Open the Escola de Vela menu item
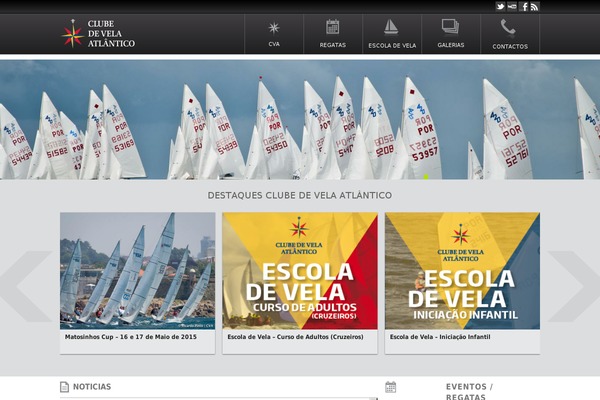600x400 pixels. 392,34
